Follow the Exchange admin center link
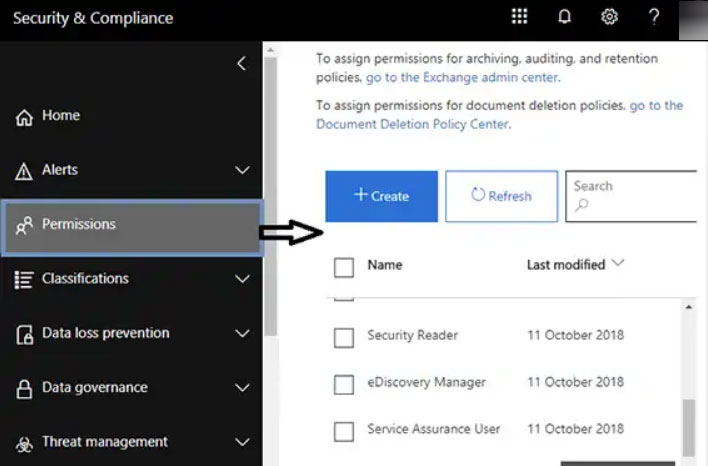The height and width of the screenshot is (466, 708). [463, 78]
